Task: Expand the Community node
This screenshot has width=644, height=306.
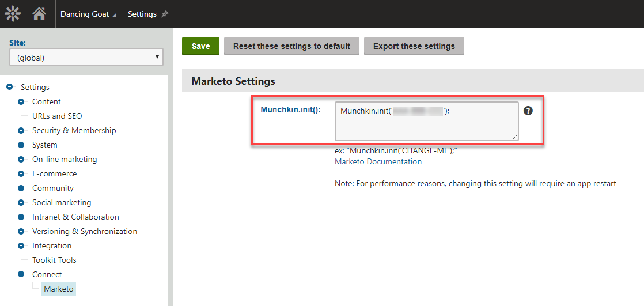Action: click(x=21, y=188)
